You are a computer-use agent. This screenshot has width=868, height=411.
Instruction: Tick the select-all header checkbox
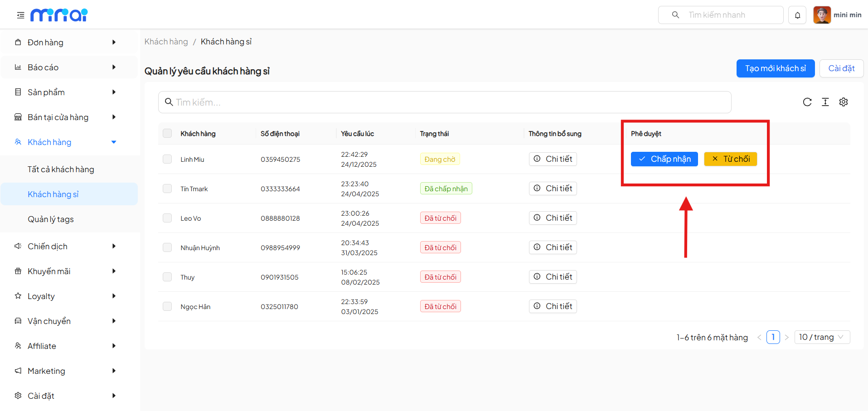167,133
